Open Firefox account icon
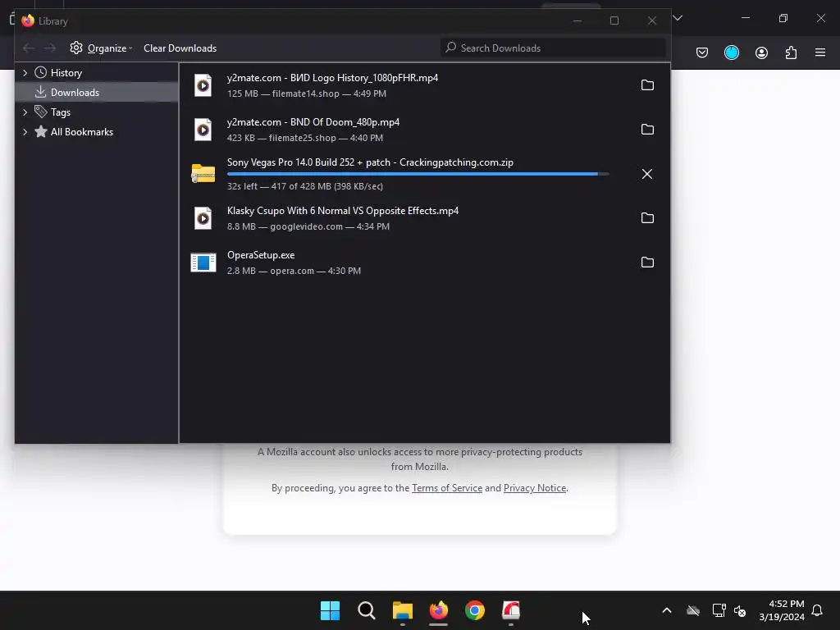Image resolution: width=840 pixels, height=630 pixels. pos(761,52)
